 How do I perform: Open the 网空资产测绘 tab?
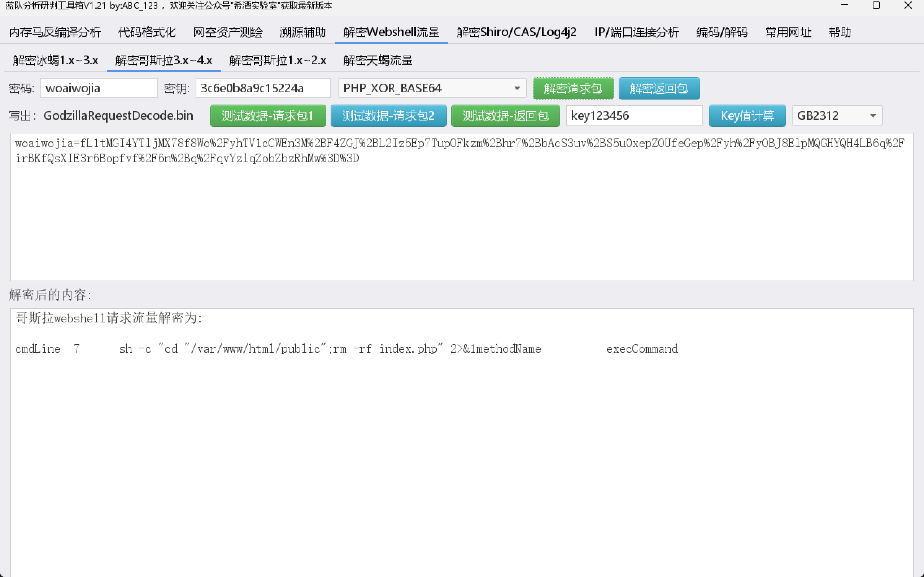pyautogui.click(x=227, y=32)
